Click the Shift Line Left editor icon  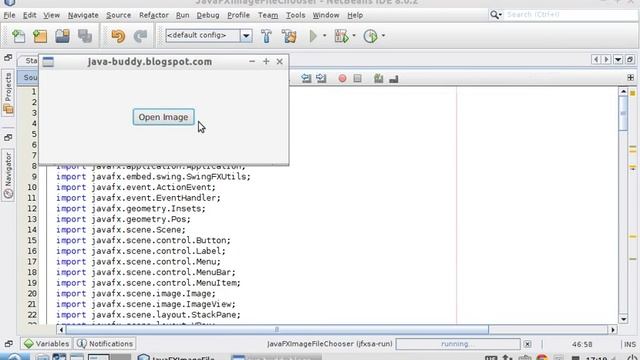point(306,78)
